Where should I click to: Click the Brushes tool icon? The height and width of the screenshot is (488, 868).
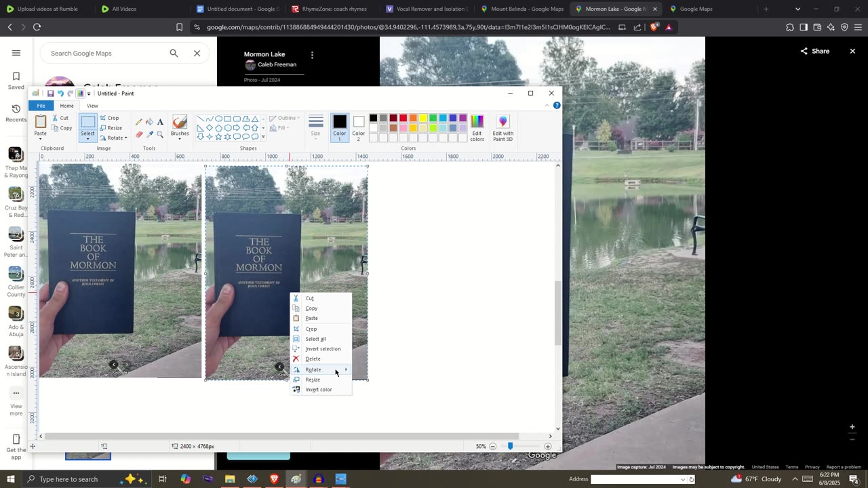(x=180, y=122)
